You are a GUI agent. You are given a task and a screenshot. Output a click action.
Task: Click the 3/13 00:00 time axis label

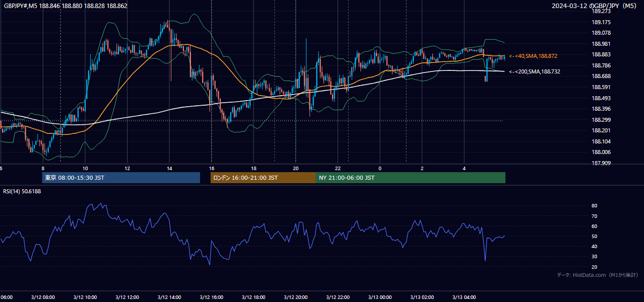379,297
